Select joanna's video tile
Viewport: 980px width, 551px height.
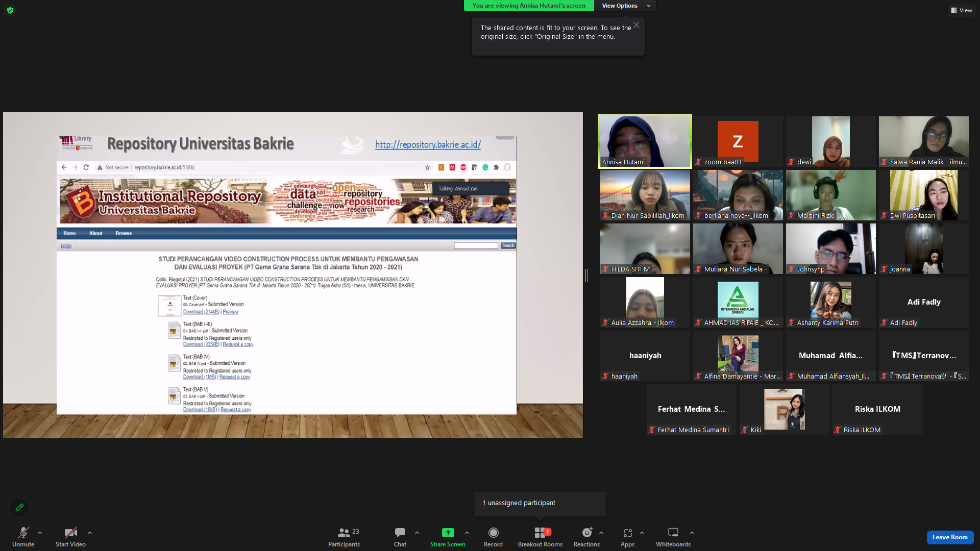click(x=924, y=248)
